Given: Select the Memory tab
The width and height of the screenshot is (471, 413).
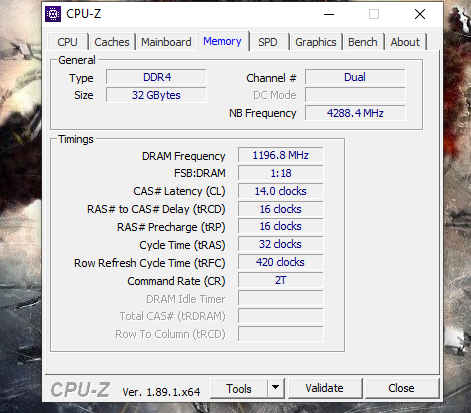Looking at the screenshot, I should (222, 41).
